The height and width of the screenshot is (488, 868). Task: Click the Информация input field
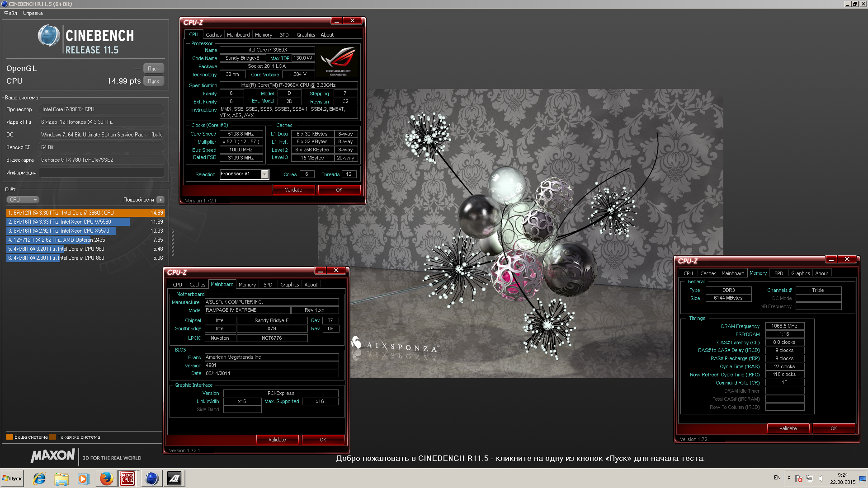[x=102, y=173]
